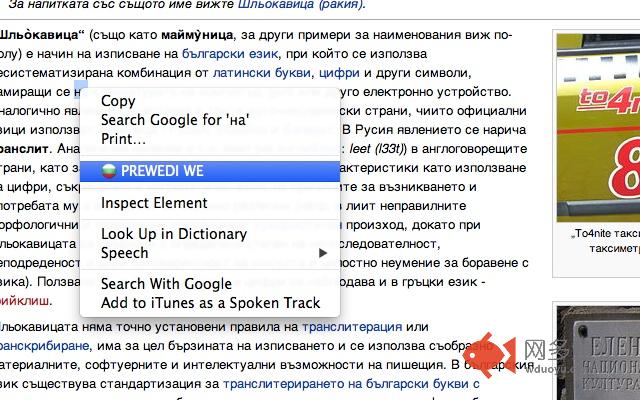This screenshot has height=400, width=640.
Task: Open Inspect Element from context menu
Action: (x=154, y=203)
